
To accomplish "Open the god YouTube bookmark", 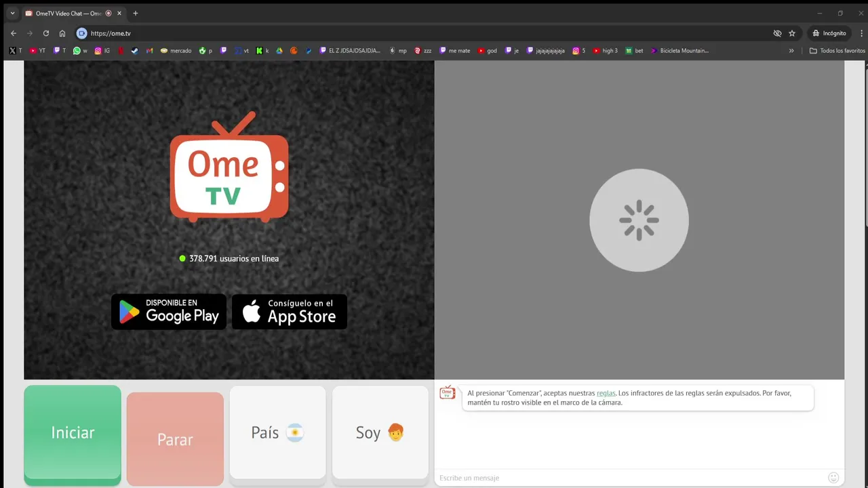I will [x=487, y=51].
